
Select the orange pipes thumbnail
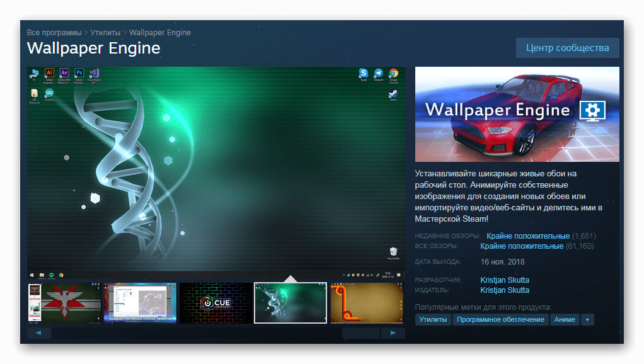click(x=367, y=303)
